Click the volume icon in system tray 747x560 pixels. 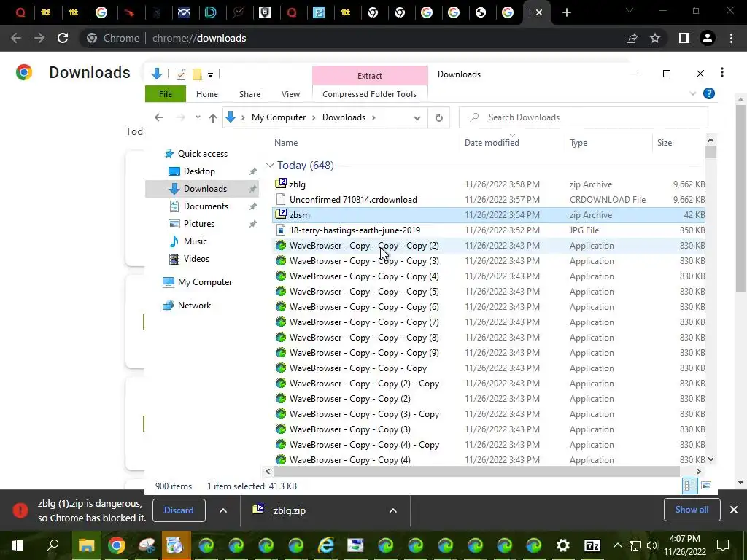point(652,545)
